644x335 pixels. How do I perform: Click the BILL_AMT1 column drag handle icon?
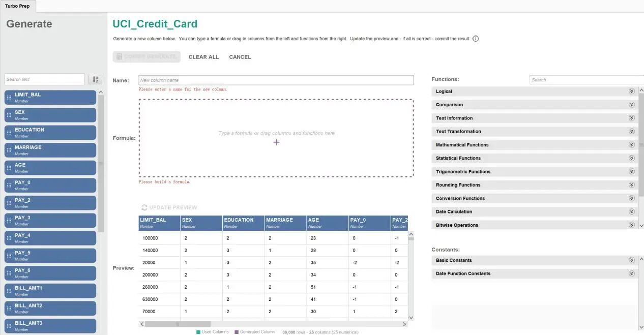[9, 291]
